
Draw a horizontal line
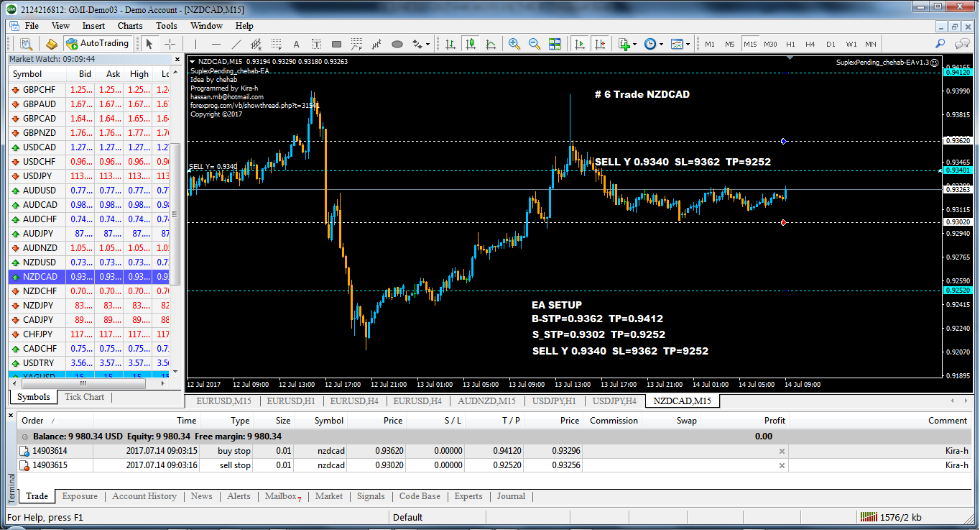[x=216, y=44]
